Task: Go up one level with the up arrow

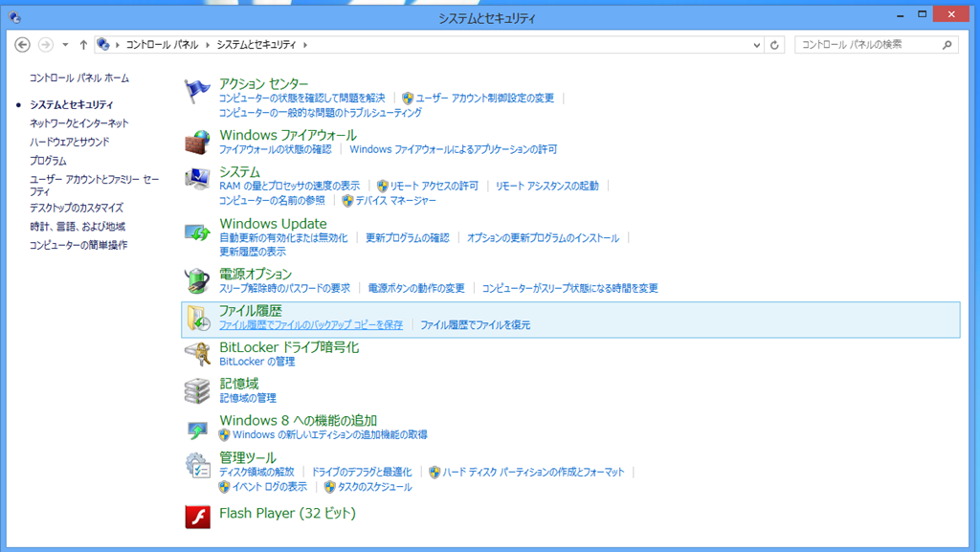Action: coord(83,45)
